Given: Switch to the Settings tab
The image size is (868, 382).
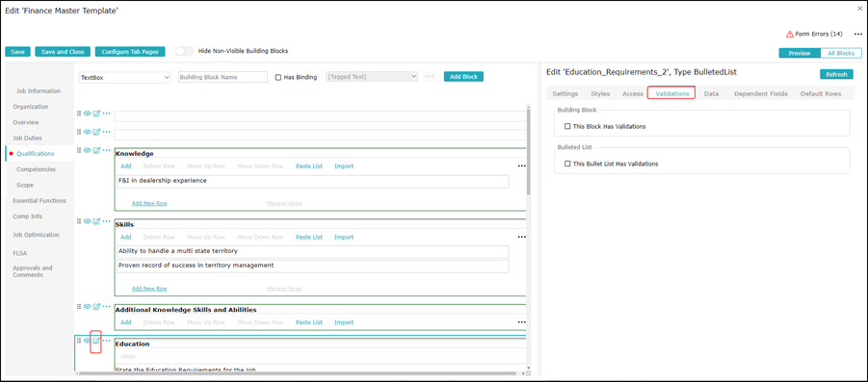Looking at the screenshot, I should (x=566, y=94).
